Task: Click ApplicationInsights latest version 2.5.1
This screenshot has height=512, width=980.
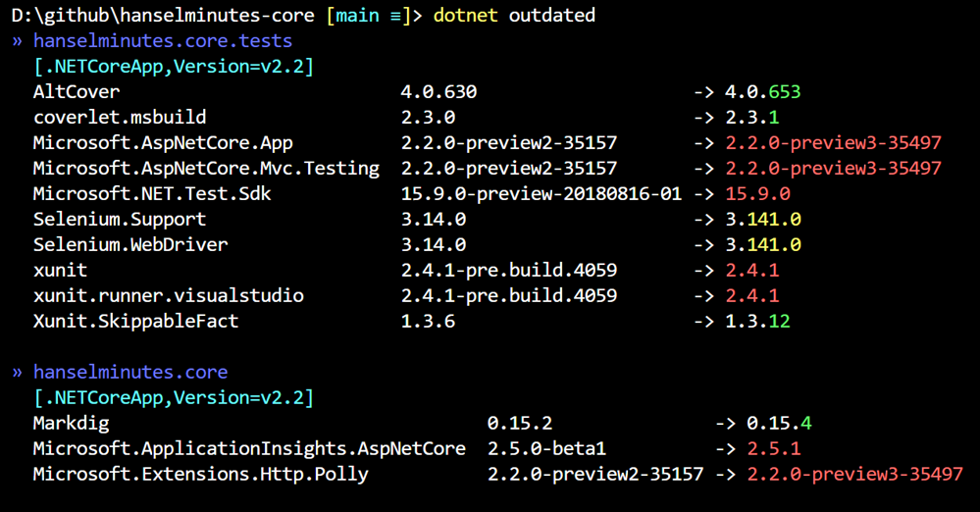Action: pyautogui.click(x=774, y=449)
